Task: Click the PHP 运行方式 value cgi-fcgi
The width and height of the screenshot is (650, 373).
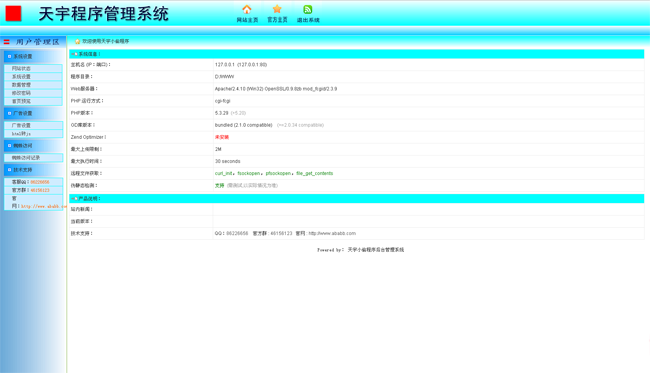Action: (x=222, y=101)
